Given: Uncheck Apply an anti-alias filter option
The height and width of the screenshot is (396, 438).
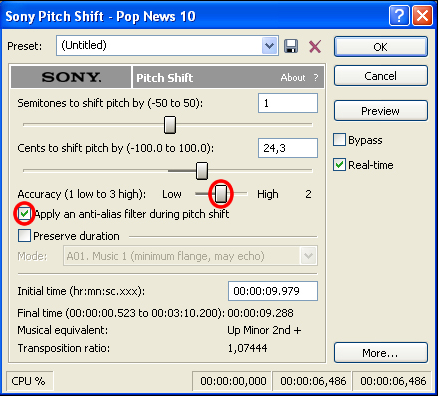Looking at the screenshot, I should (x=24, y=214).
